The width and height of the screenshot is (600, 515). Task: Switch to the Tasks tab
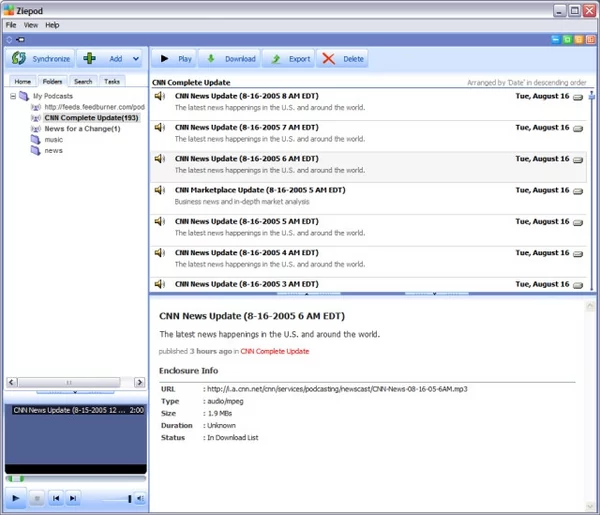click(x=112, y=81)
